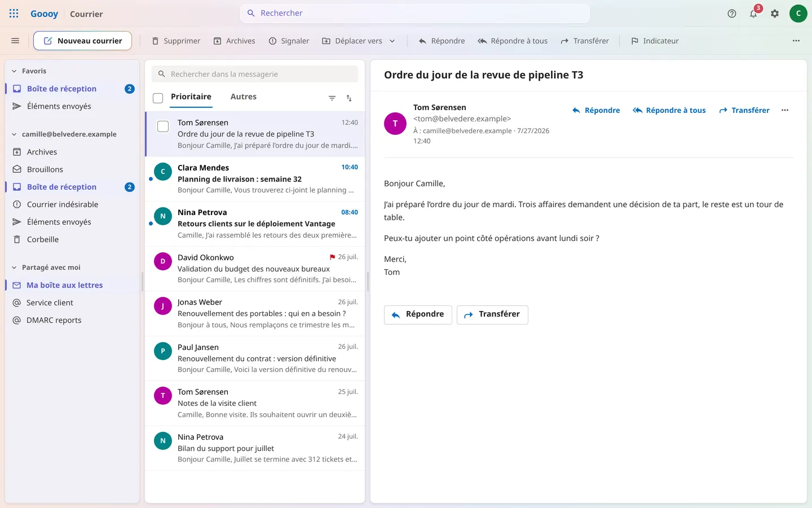Image resolution: width=812 pixels, height=508 pixels.
Task: Open email Planning de livraison : semaine 32
Action: 255,178
